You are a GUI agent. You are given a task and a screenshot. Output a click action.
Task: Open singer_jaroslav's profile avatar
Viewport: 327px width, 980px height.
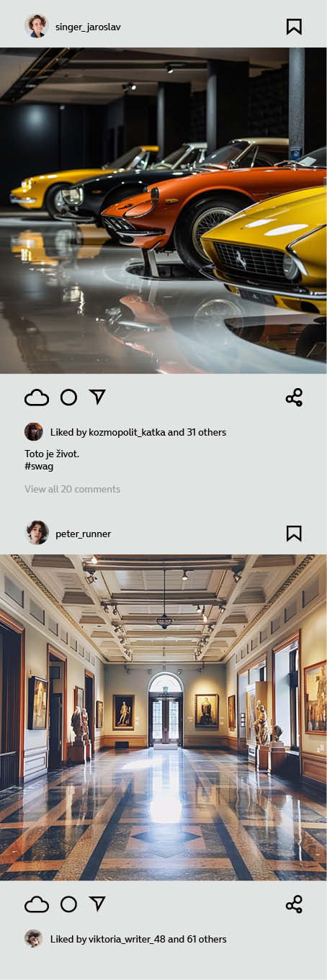[x=37, y=27]
